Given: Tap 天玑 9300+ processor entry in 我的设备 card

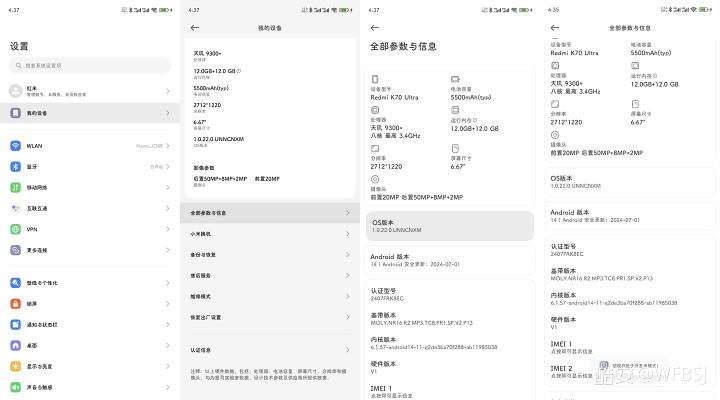Looking at the screenshot, I should (208, 56).
